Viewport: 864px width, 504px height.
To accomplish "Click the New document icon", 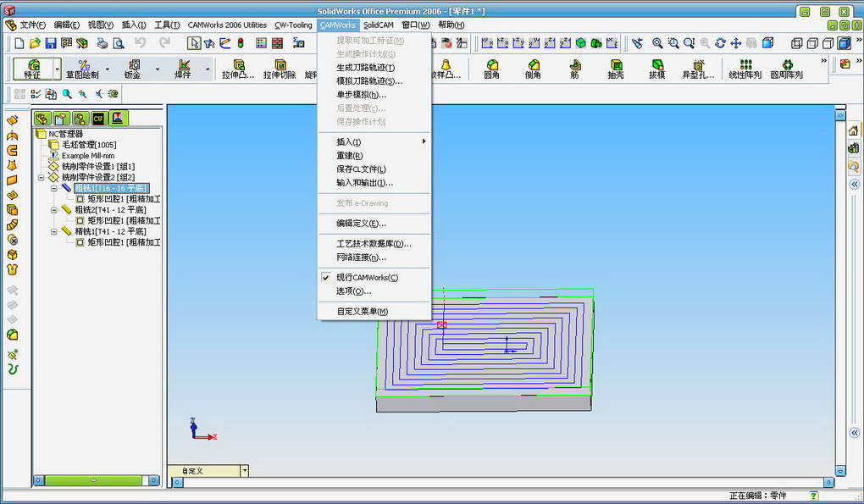I will (19, 43).
